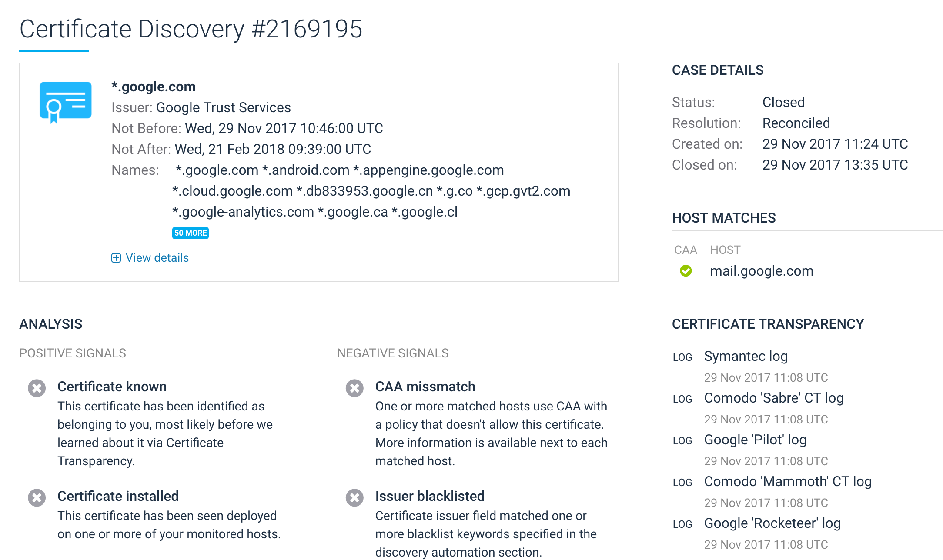
Task: Open the View details link
Action: coord(157,258)
